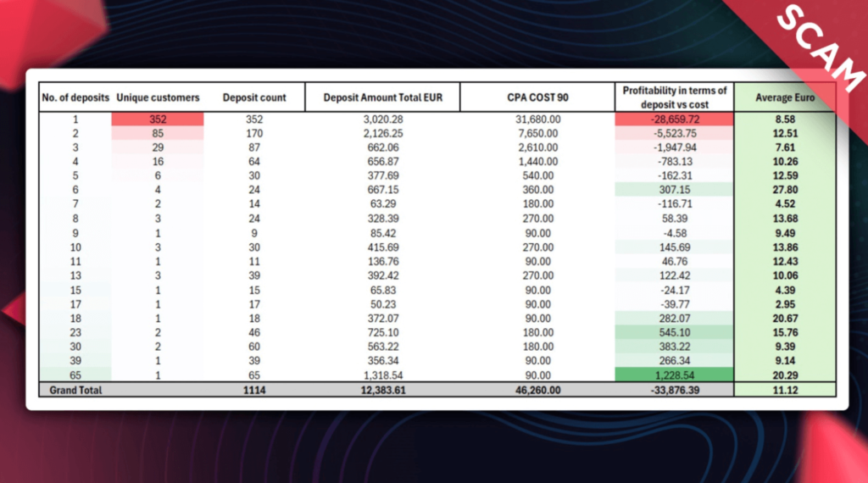The width and height of the screenshot is (868, 483).
Task: Click the total CPA cost 46,260.00
Action: click(x=537, y=390)
